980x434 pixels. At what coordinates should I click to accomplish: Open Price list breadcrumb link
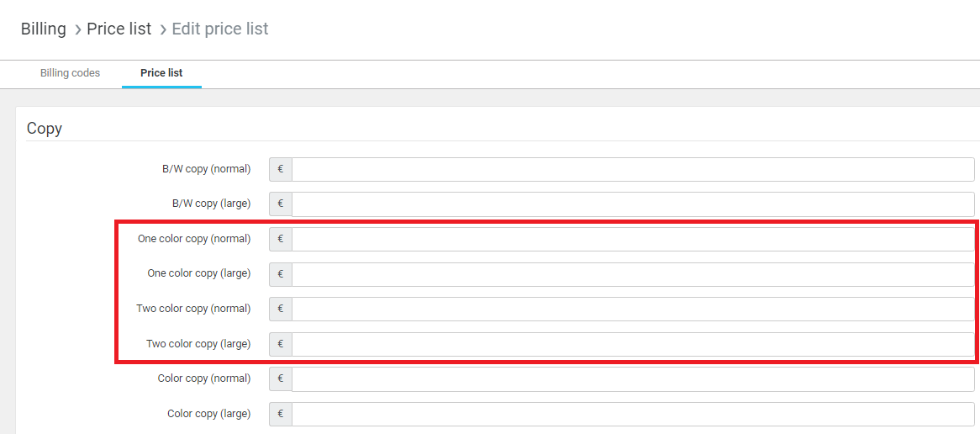click(x=119, y=29)
